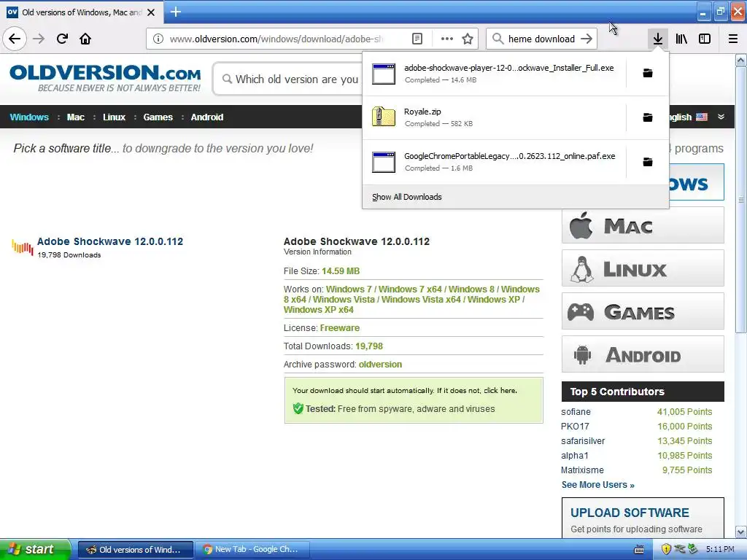Click the Linux platform button with penguin
Viewport: 747px width, 560px height.
(x=643, y=268)
